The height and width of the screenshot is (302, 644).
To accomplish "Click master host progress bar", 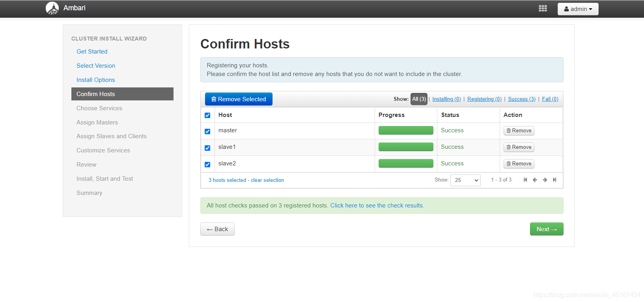I will 406,130.
